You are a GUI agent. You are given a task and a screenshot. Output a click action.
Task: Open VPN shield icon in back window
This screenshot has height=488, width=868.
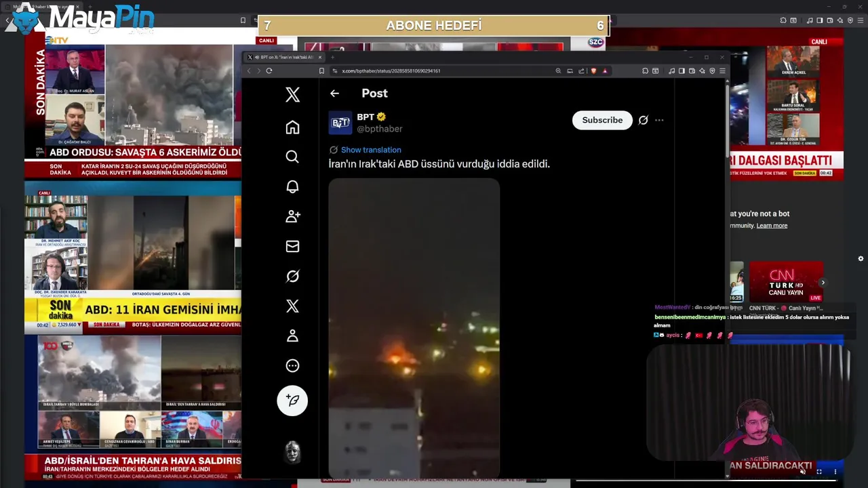pos(850,20)
